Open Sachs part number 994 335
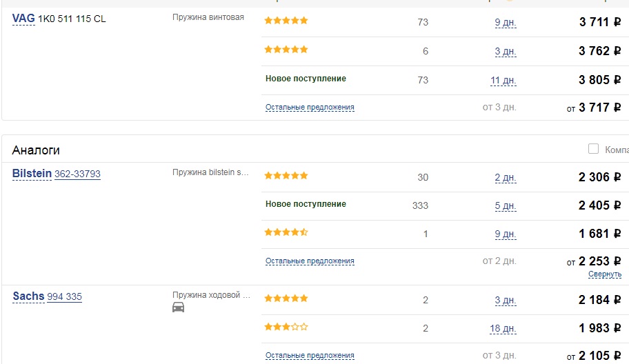 click(x=65, y=296)
